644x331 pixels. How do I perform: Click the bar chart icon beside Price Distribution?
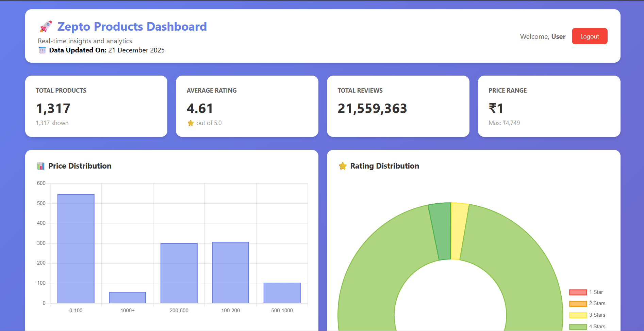41,166
